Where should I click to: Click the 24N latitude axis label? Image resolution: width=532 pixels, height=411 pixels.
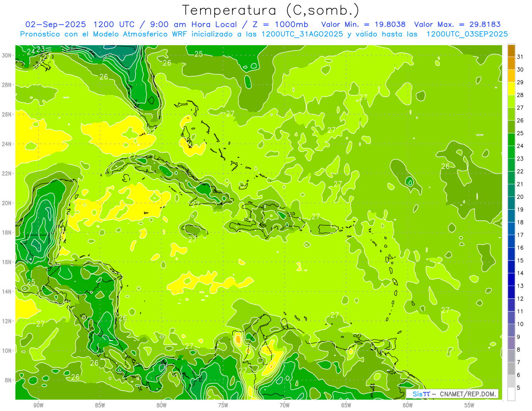coord(7,144)
